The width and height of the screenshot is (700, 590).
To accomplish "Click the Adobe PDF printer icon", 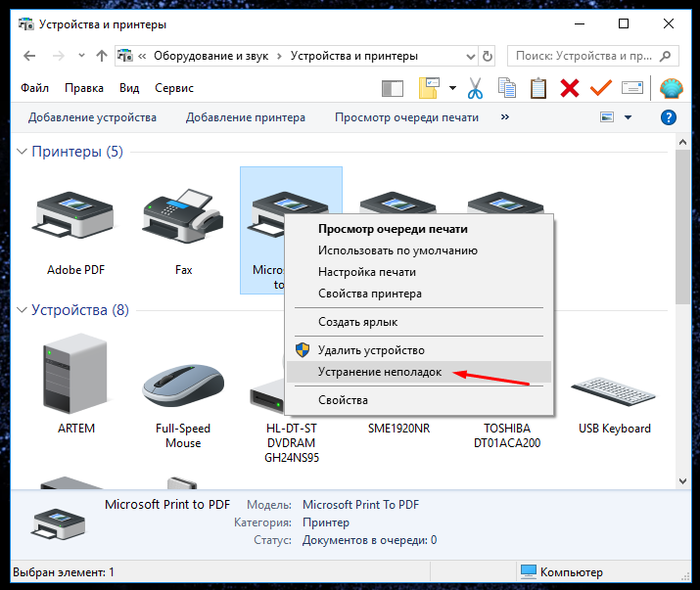I will 73,215.
